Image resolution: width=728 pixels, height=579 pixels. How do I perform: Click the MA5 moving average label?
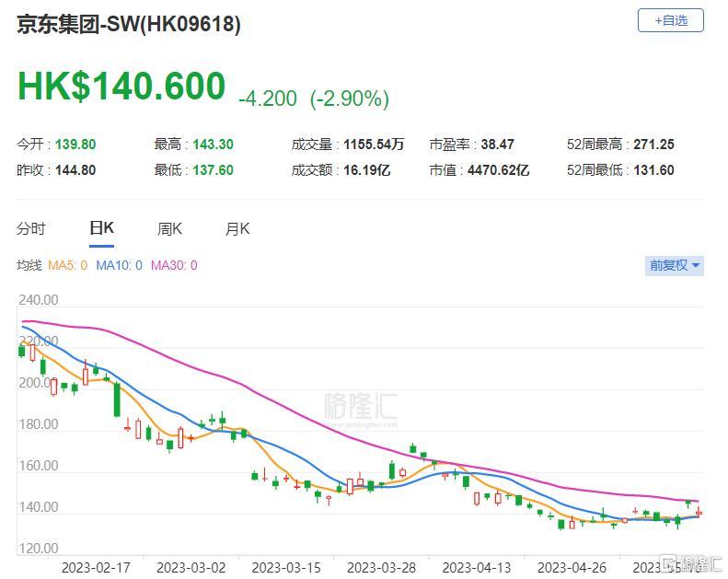(x=68, y=266)
